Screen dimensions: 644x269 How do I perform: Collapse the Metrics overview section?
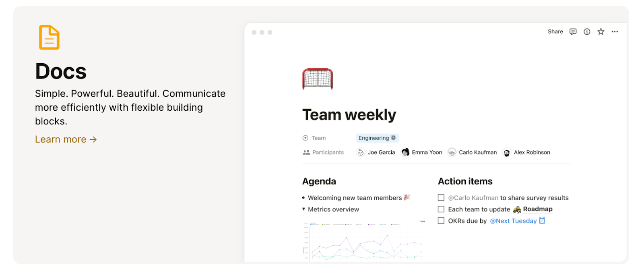[303, 209]
